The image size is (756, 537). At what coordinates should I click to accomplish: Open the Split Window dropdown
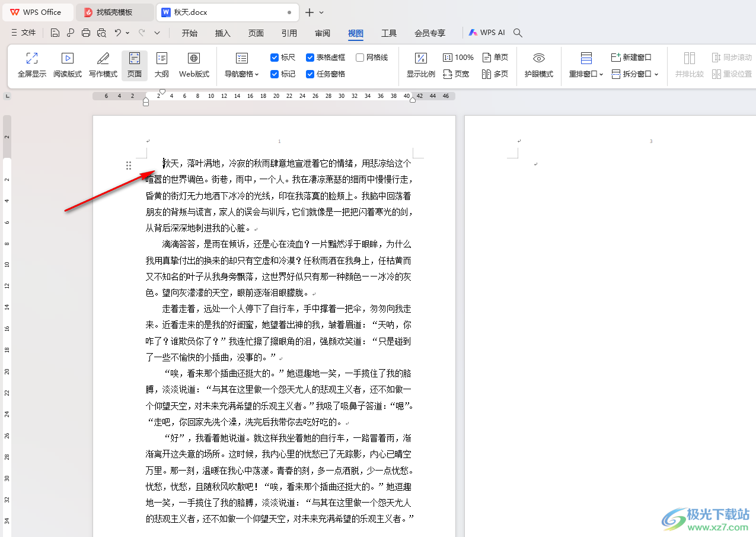pyautogui.click(x=636, y=74)
